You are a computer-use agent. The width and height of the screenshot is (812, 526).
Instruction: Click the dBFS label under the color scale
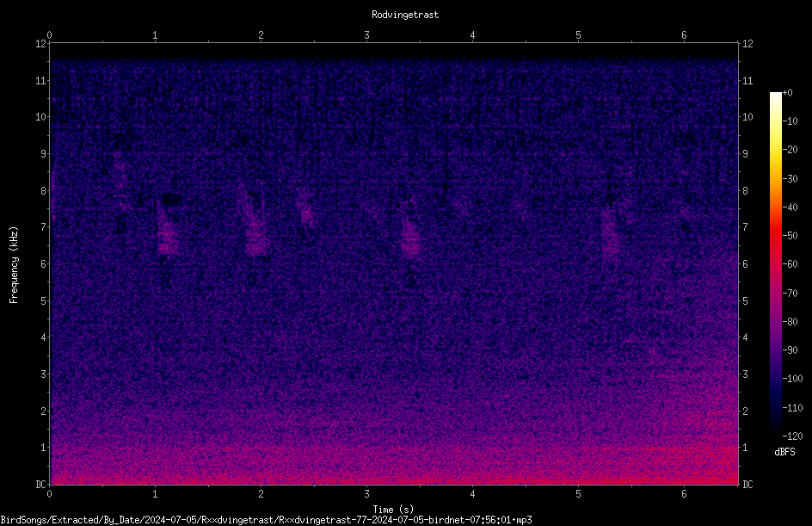pyautogui.click(x=784, y=452)
